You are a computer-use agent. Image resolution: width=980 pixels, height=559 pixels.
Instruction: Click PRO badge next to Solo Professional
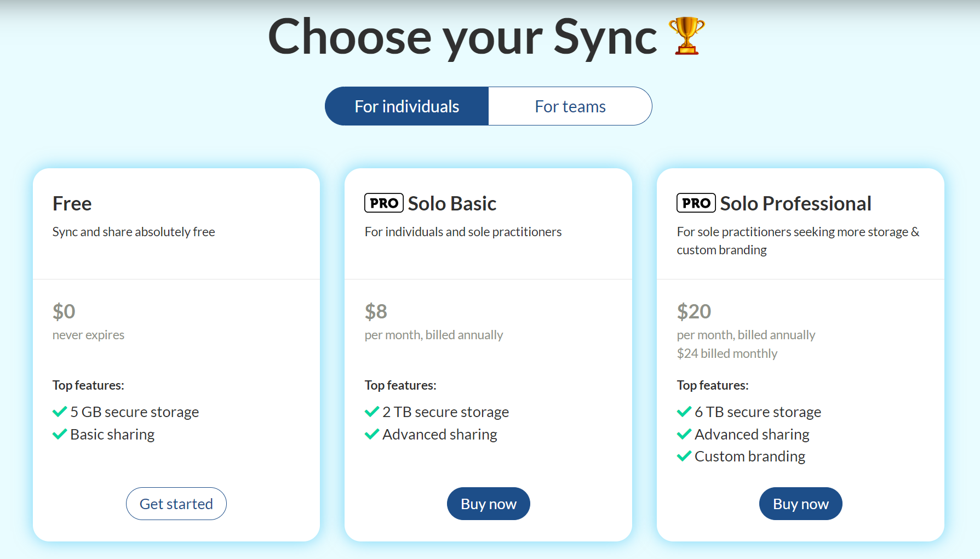(696, 203)
